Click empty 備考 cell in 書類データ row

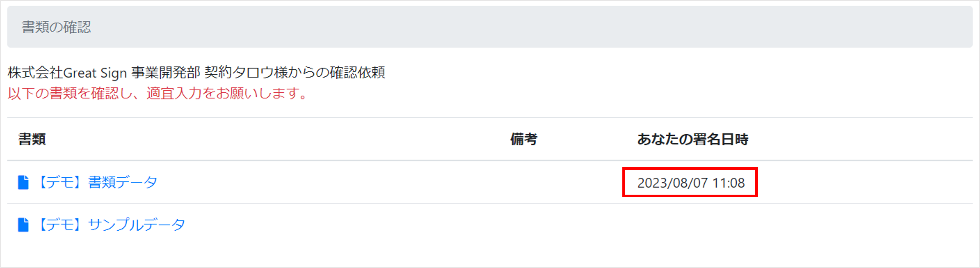524,182
